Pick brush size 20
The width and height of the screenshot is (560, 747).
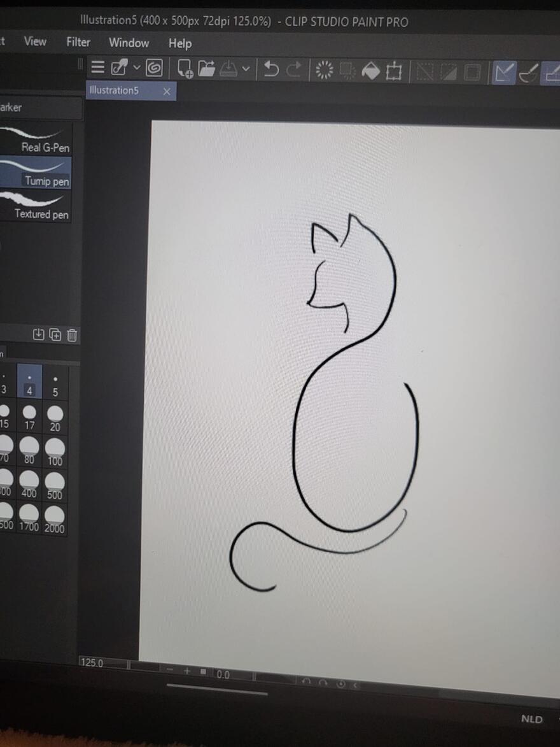(x=55, y=418)
